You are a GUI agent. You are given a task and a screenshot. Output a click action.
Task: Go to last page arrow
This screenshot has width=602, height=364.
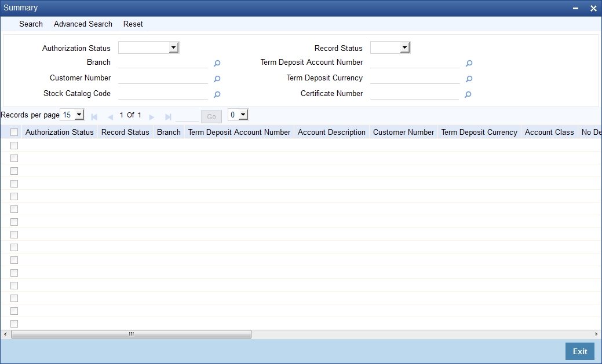tap(168, 117)
